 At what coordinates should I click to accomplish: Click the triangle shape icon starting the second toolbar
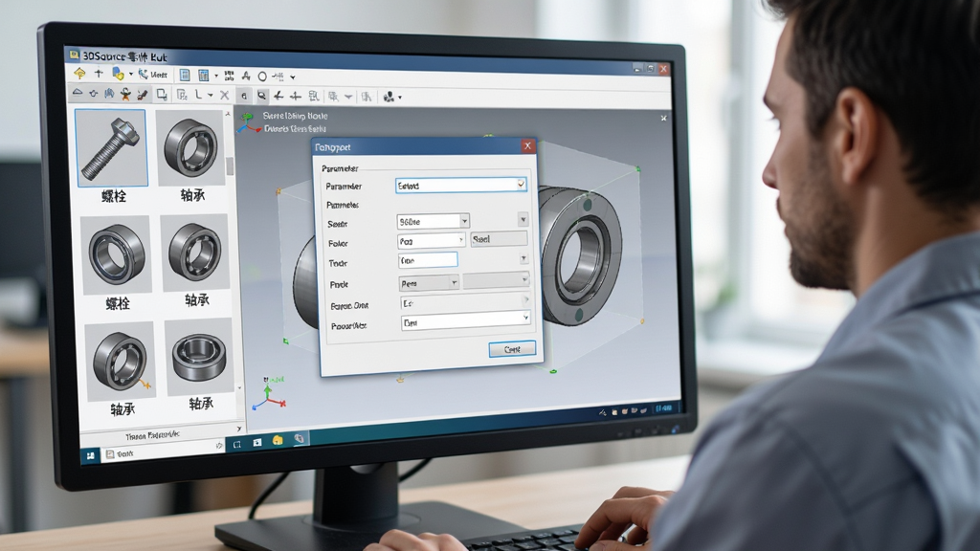click(78, 93)
